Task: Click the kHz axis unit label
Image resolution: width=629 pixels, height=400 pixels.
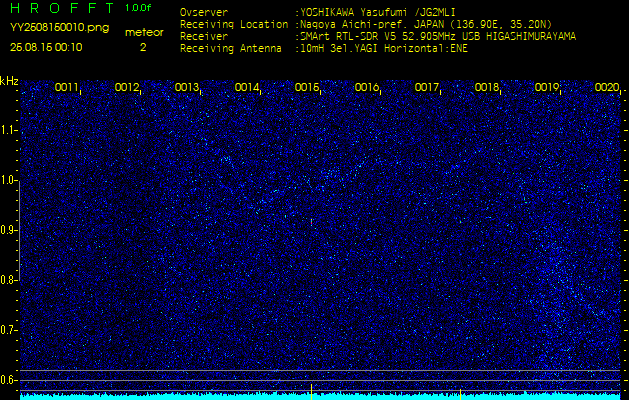Action: point(9,81)
